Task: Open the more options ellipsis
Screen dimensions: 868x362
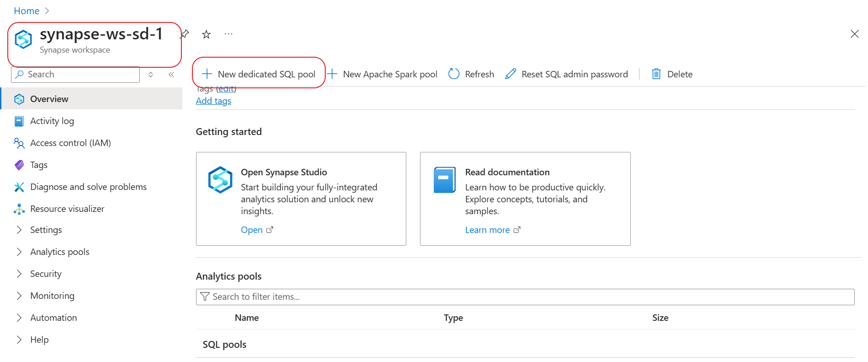Action: (x=229, y=34)
